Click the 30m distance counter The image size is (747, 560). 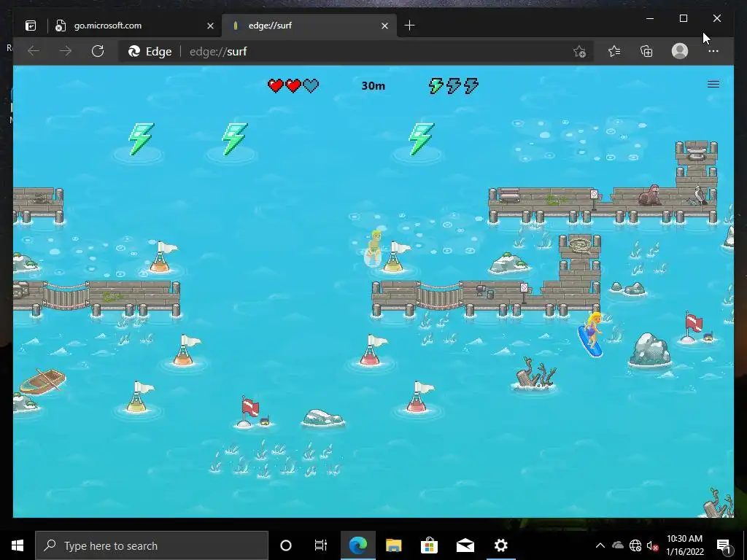(x=373, y=86)
